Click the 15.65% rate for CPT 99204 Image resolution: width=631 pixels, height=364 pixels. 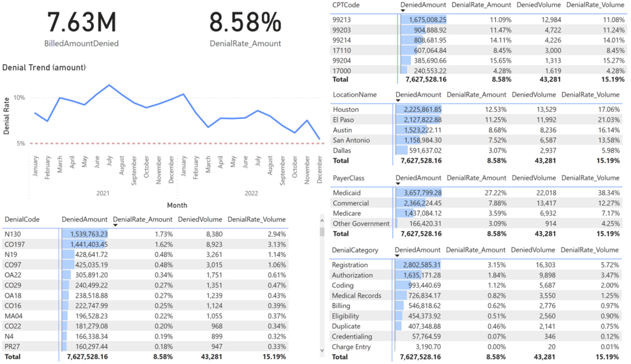coord(500,61)
